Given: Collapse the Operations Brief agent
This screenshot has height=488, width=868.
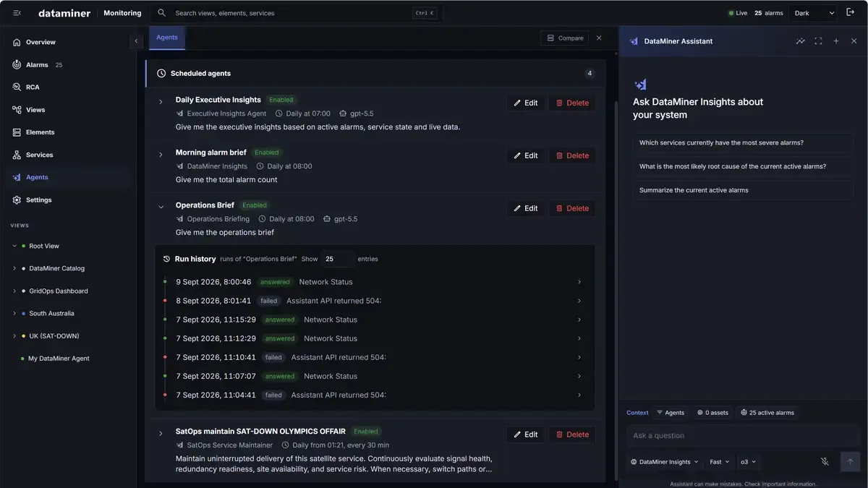Looking at the screenshot, I should [161, 207].
